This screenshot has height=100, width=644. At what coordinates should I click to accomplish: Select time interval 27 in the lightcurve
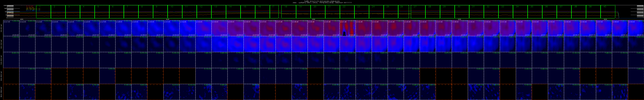418,11
